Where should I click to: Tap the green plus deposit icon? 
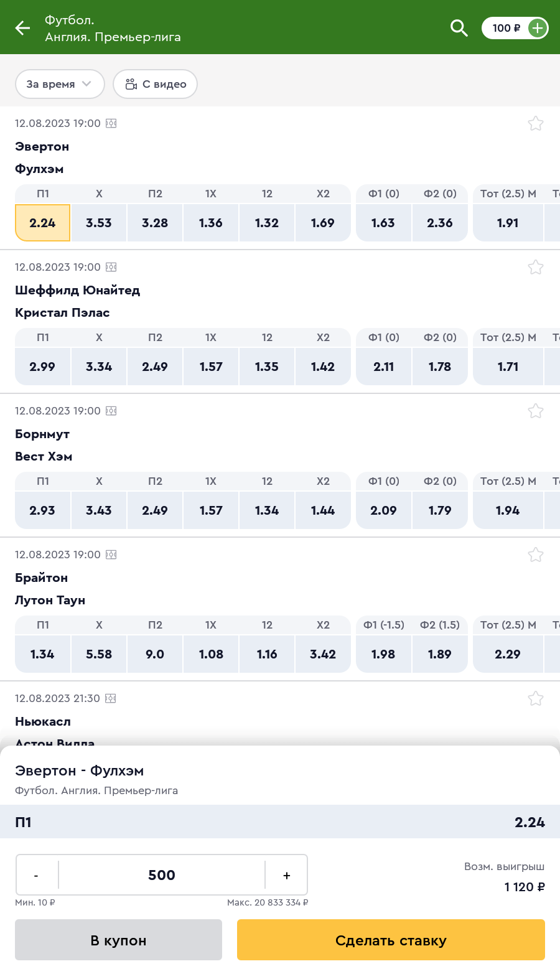538,28
